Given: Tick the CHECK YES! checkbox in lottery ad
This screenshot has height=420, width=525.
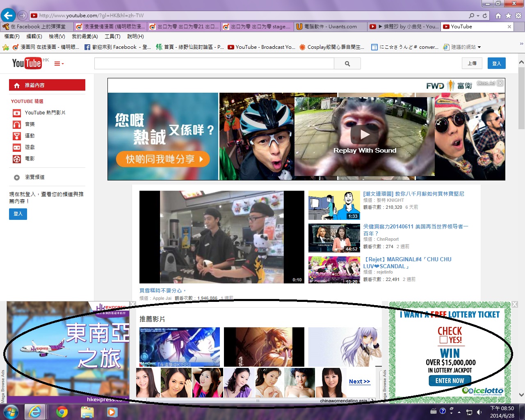Looking at the screenshot, I should [x=443, y=340].
